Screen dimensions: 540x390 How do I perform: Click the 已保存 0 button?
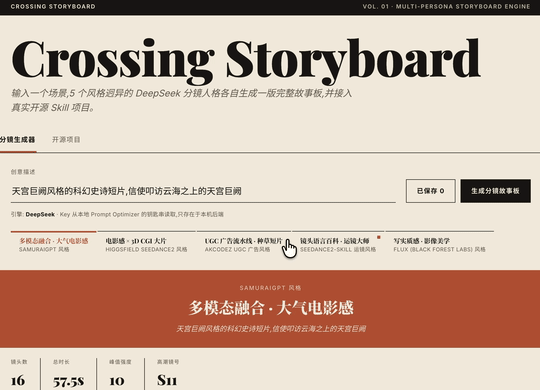point(430,191)
